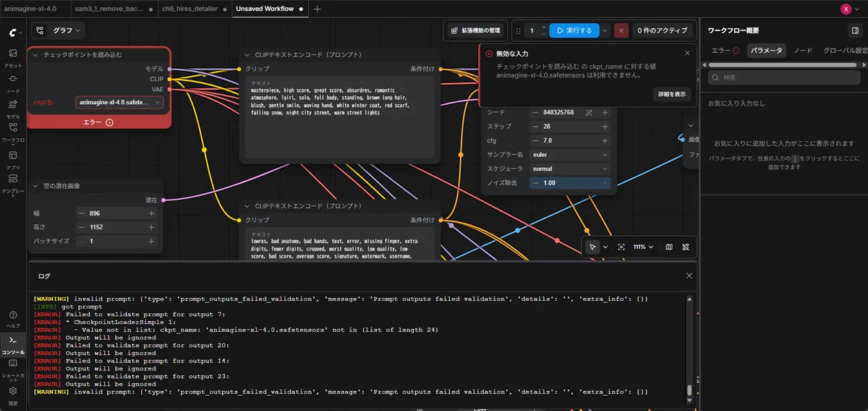Viewport: 868px width, 411px height.
Task: Select the pointer tool in canvas toolbar
Action: point(592,247)
